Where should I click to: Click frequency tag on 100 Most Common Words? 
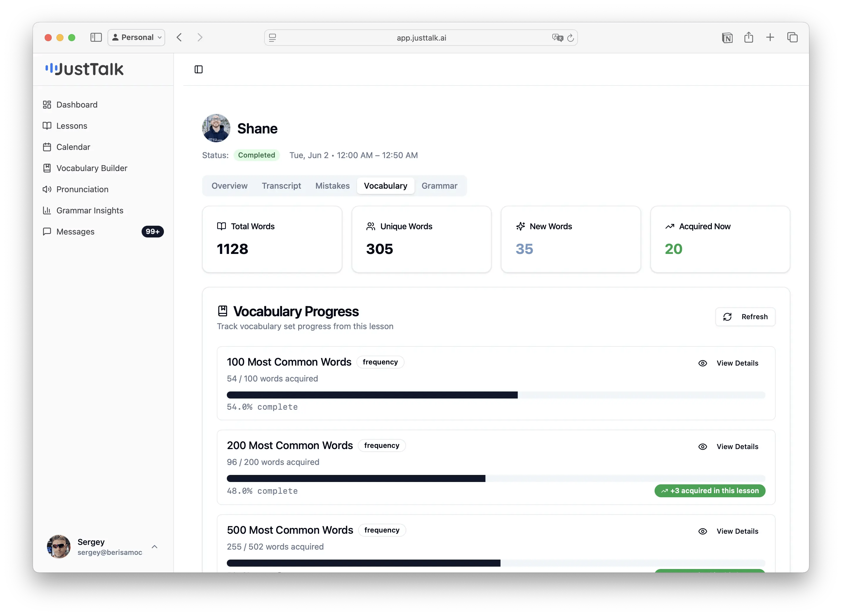coord(380,362)
